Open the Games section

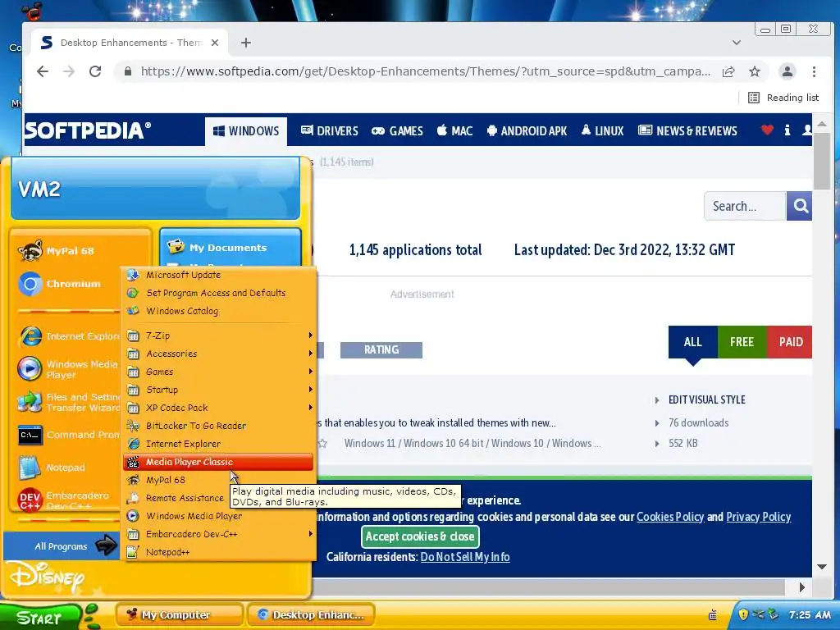click(398, 131)
